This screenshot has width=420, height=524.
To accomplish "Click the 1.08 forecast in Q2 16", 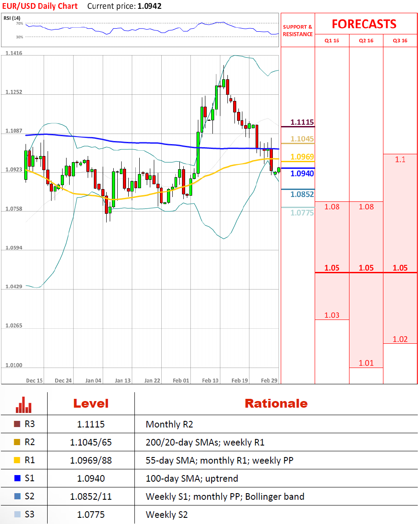I will [366, 207].
